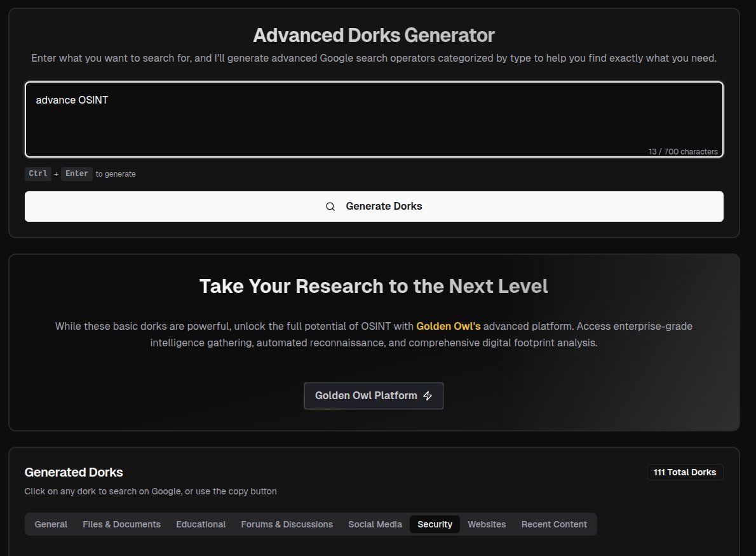
Task: Click the Golden Owl's highlighted text
Action: point(449,327)
